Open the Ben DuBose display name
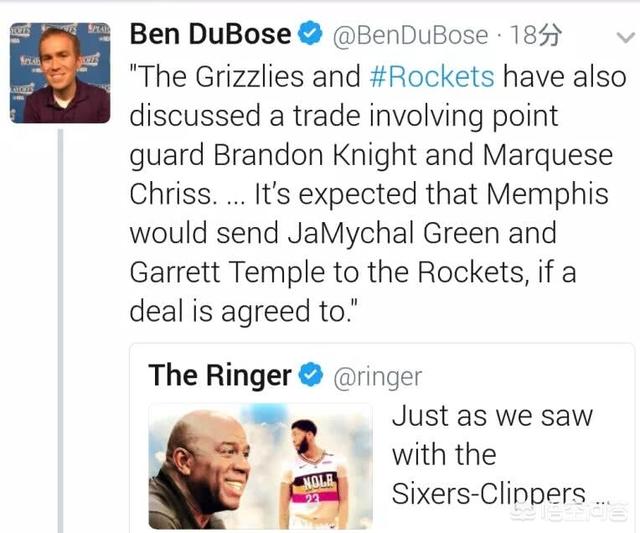The height and width of the screenshot is (533, 640). (x=210, y=34)
